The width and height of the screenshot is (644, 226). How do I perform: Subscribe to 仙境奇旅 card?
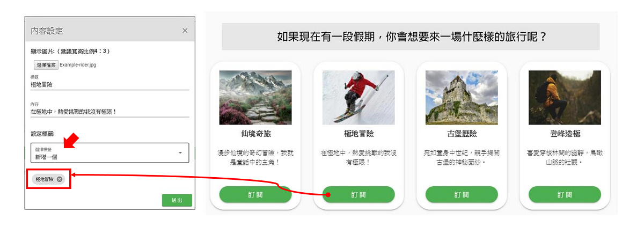(255, 194)
